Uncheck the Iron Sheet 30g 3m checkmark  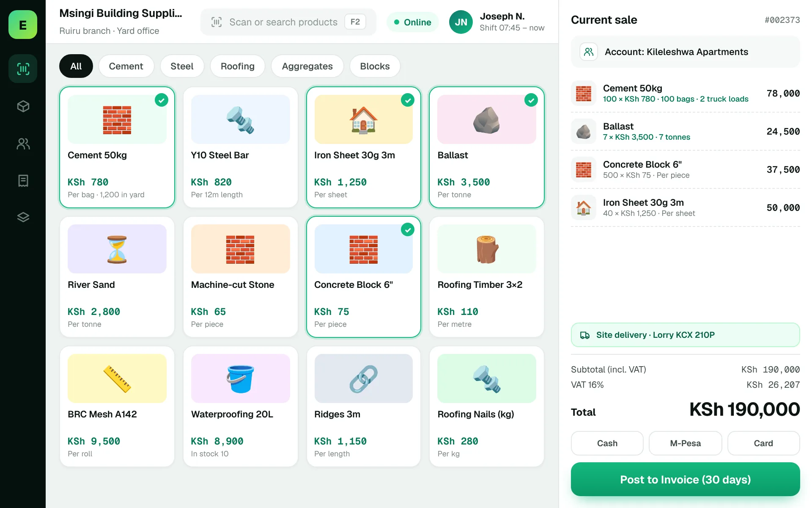click(407, 100)
